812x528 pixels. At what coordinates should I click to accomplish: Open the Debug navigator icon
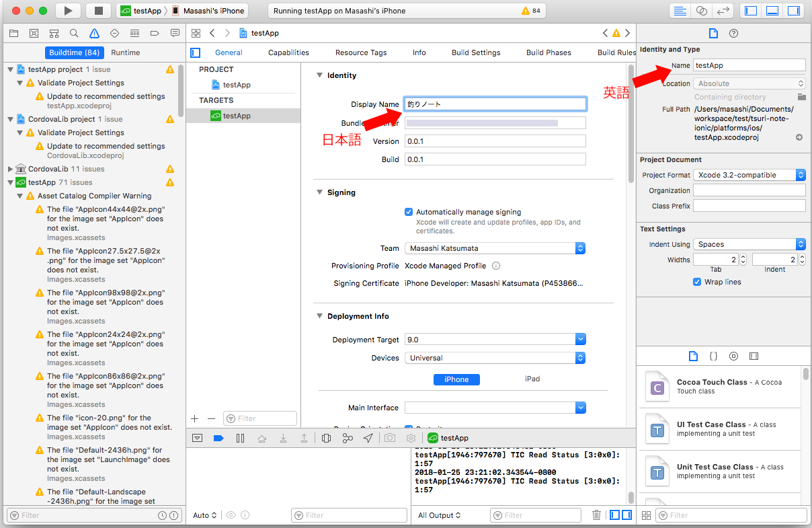click(134, 33)
